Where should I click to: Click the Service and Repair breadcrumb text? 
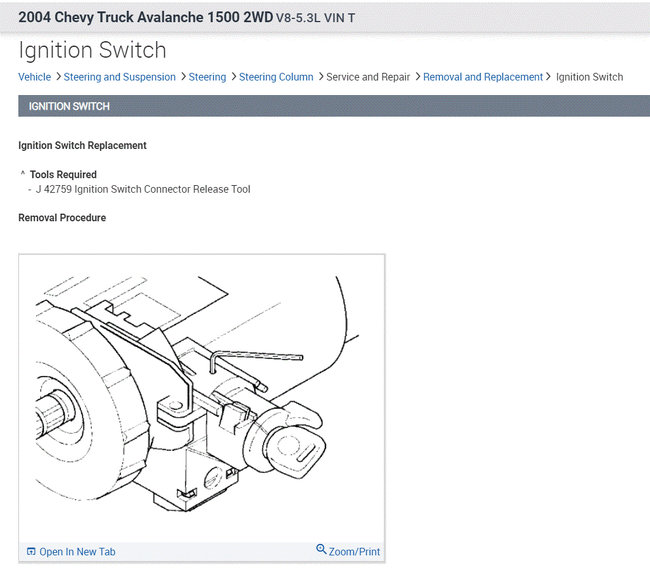click(x=368, y=77)
